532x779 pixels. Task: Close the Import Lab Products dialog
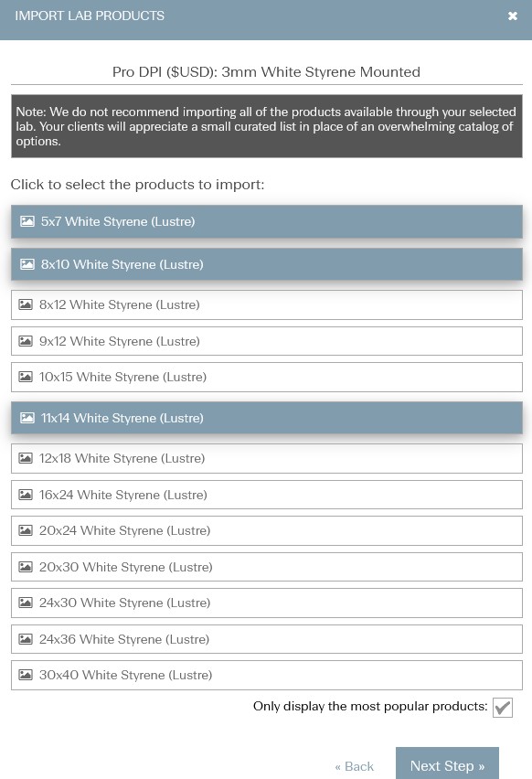[x=513, y=16]
